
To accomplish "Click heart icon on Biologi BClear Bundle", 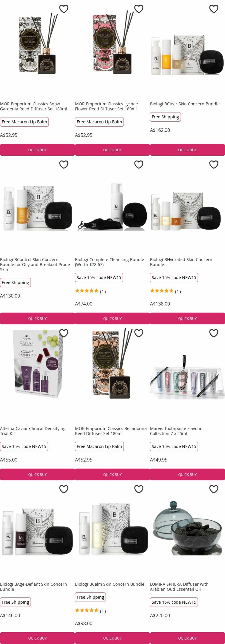I will [213, 9].
